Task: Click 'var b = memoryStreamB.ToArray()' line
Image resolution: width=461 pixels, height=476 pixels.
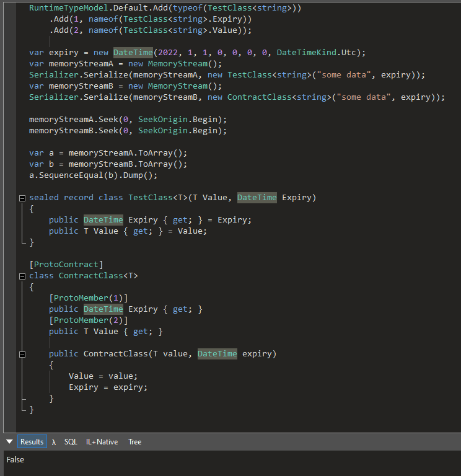Action: 108,164
